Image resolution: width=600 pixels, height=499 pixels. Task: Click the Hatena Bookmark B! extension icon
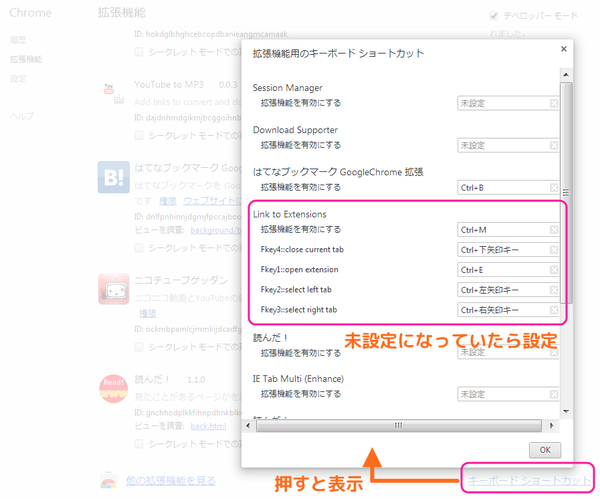[x=114, y=177]
